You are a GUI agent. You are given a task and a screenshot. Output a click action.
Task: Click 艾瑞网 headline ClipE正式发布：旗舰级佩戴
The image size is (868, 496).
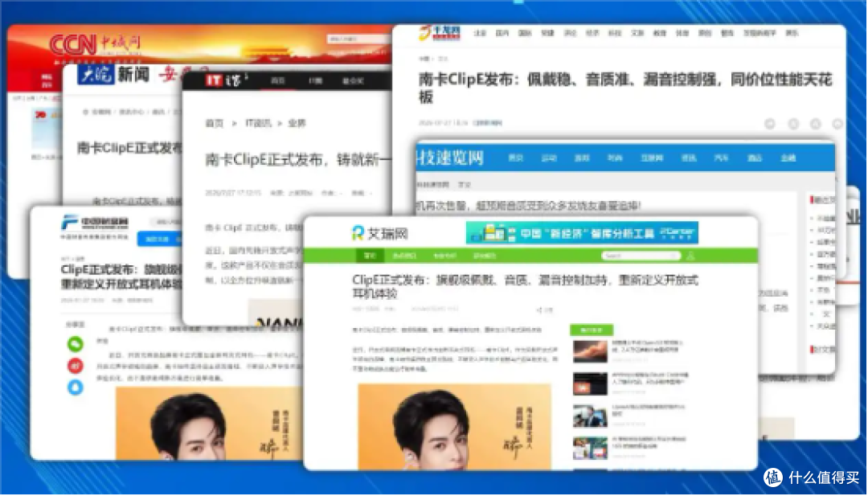pos(526,286)
